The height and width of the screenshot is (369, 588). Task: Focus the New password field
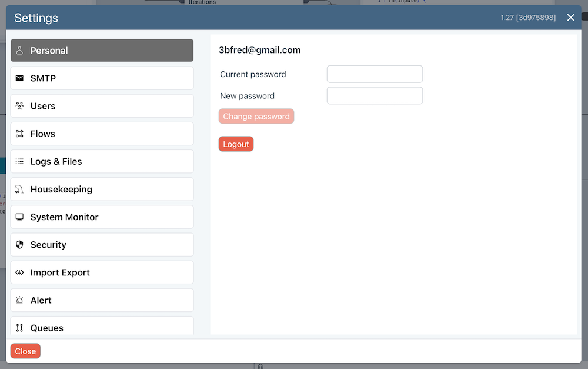pyautogui.click(x=375, y=96)
